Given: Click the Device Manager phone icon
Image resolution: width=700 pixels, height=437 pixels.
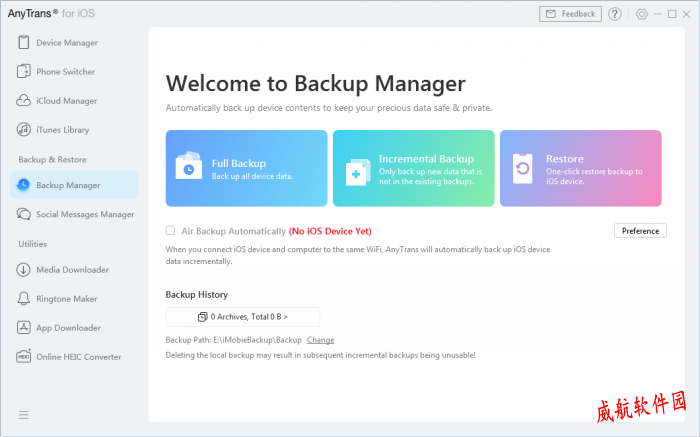Looking at the screenshot, I should 24,42.
